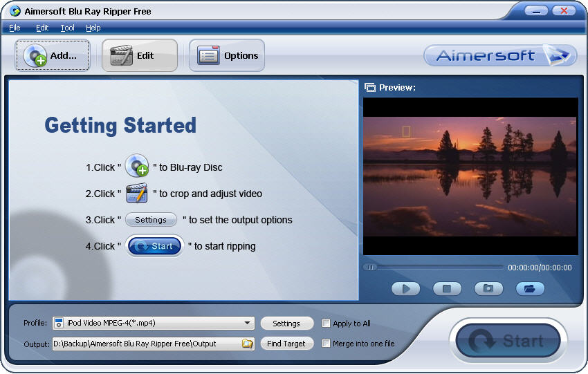
Task: Click the disc add icon in step 1
Action: click(137, 165)
